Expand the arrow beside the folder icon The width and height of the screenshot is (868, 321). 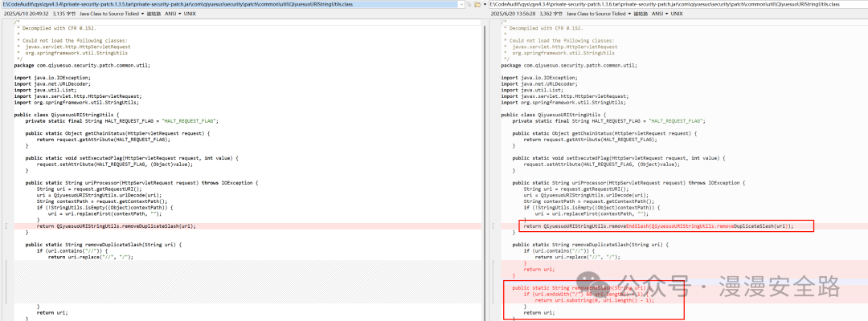(x=485, y=5)
